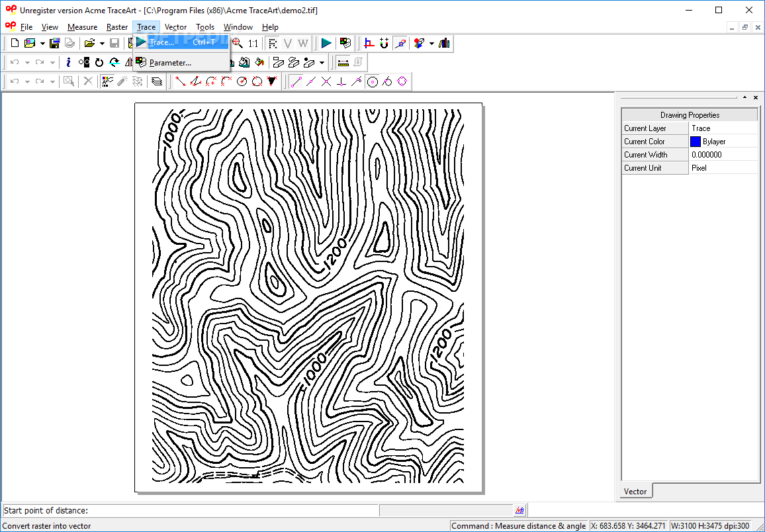Click the color bar chart icon
765x532 pixels.
(x=444, y=44)
